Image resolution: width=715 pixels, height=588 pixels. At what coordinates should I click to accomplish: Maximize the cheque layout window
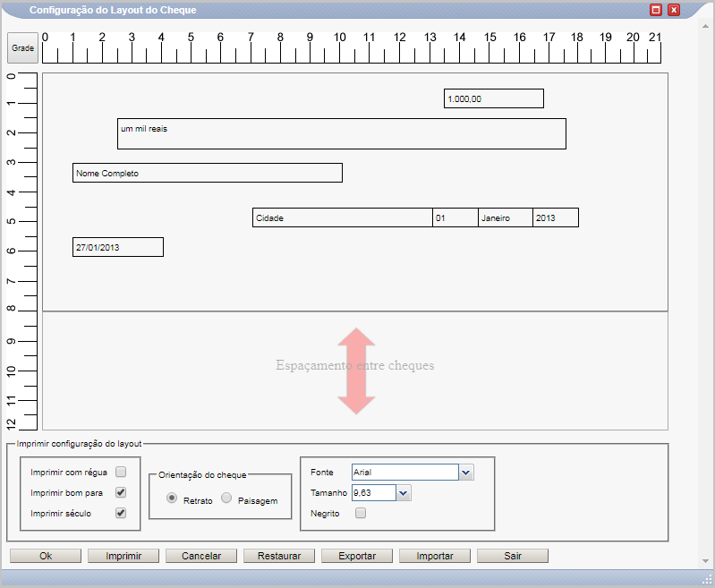tap(656, 10)
